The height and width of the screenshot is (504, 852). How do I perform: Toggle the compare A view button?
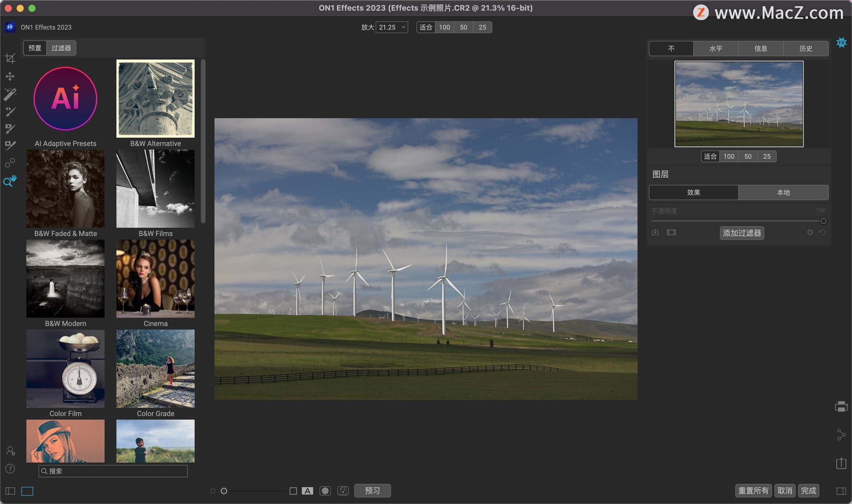pyautogui.click(x=308, y=491)
